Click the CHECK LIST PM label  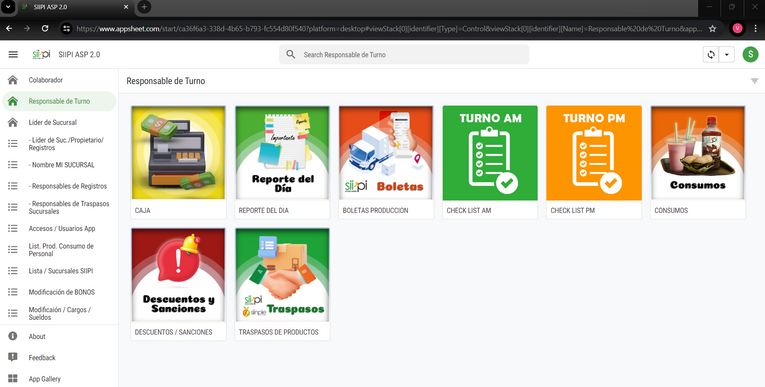coord(573,210)
